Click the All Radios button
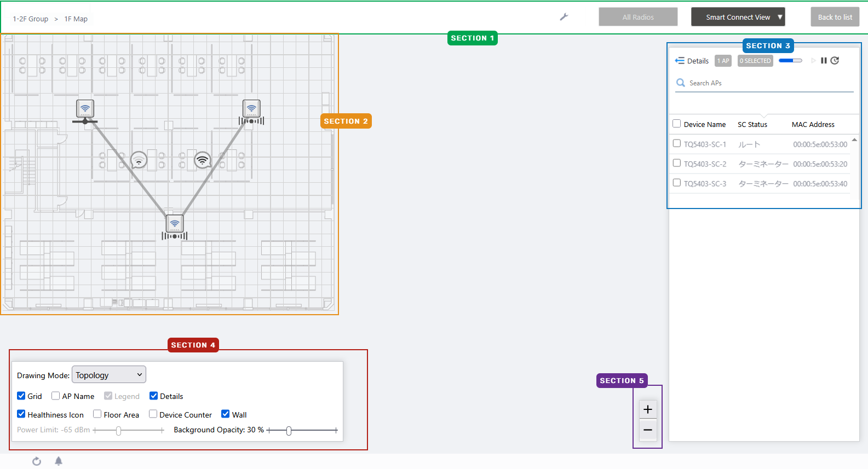Screen dimensions: 868x469 [638, 17]
